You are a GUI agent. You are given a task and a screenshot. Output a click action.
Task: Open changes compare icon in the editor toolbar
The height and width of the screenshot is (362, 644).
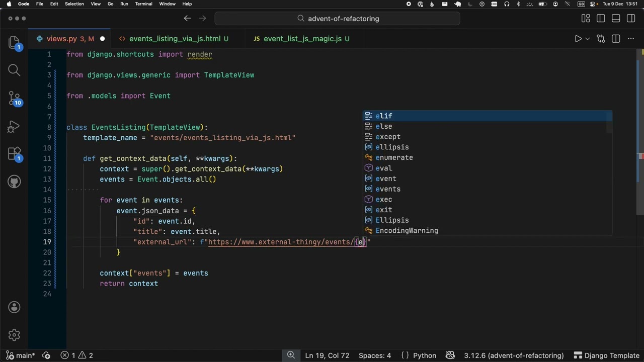[x=601, y=39]
